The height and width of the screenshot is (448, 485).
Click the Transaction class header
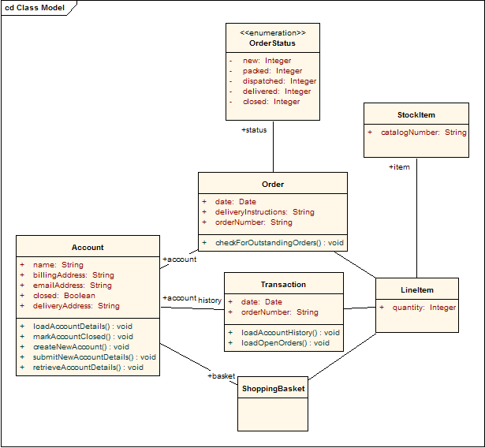(283, 284)
